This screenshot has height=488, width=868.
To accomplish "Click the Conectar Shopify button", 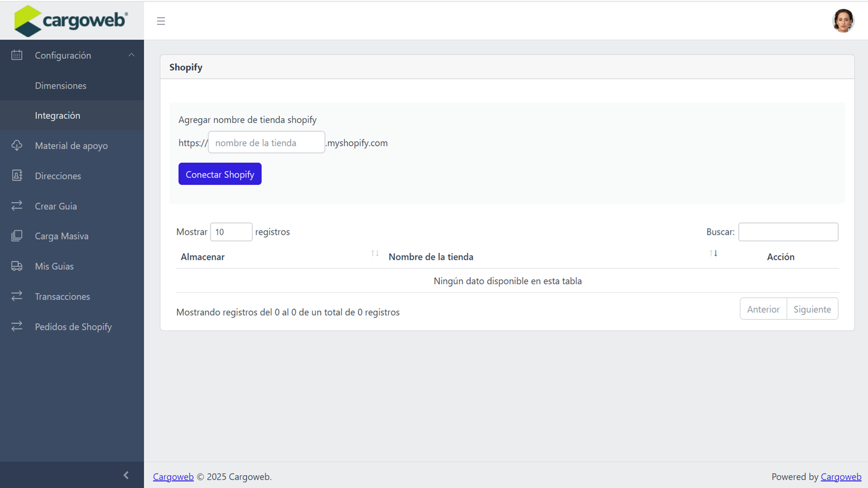I will [220, 174].
